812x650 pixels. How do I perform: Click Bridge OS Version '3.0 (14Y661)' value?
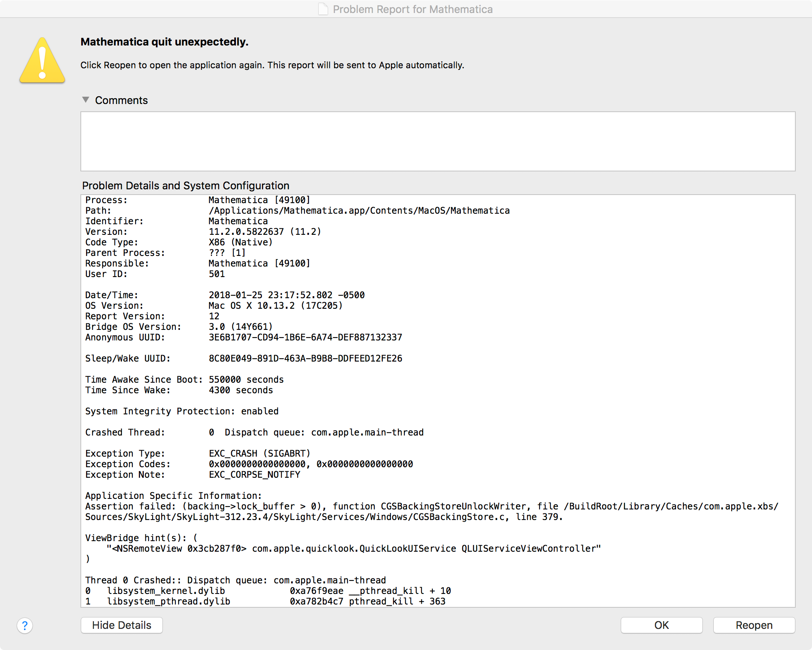click(x=240, y=327)
